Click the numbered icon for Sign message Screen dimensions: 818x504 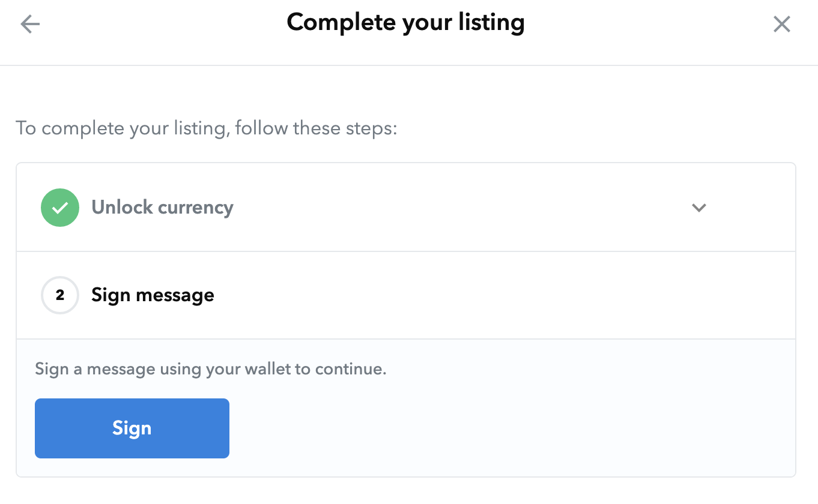tap(59, 295)
